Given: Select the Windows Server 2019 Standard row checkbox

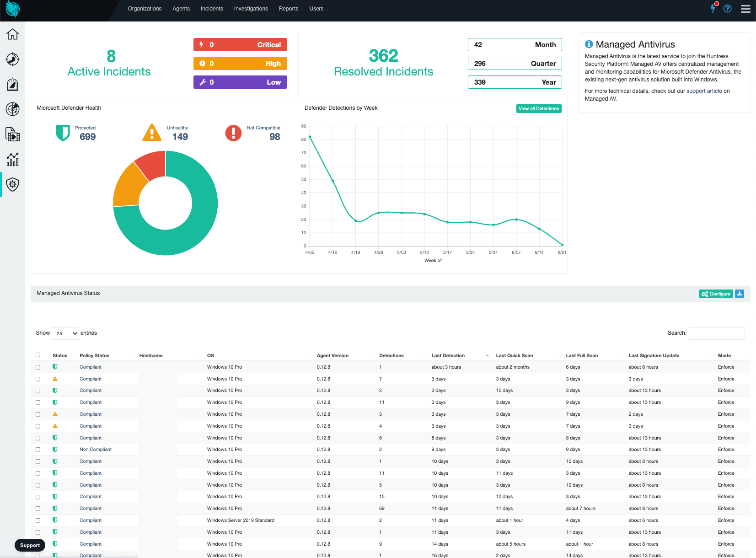Looking at the screenshot, I should click(x=38, y=520).
